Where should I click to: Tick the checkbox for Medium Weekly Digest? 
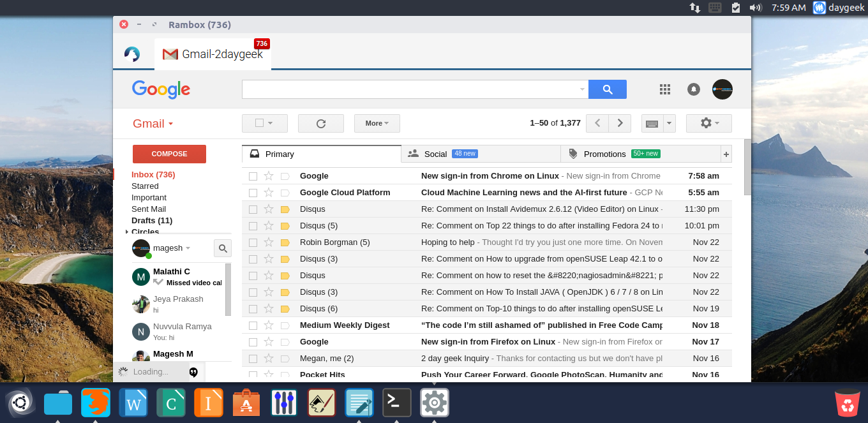253,325
